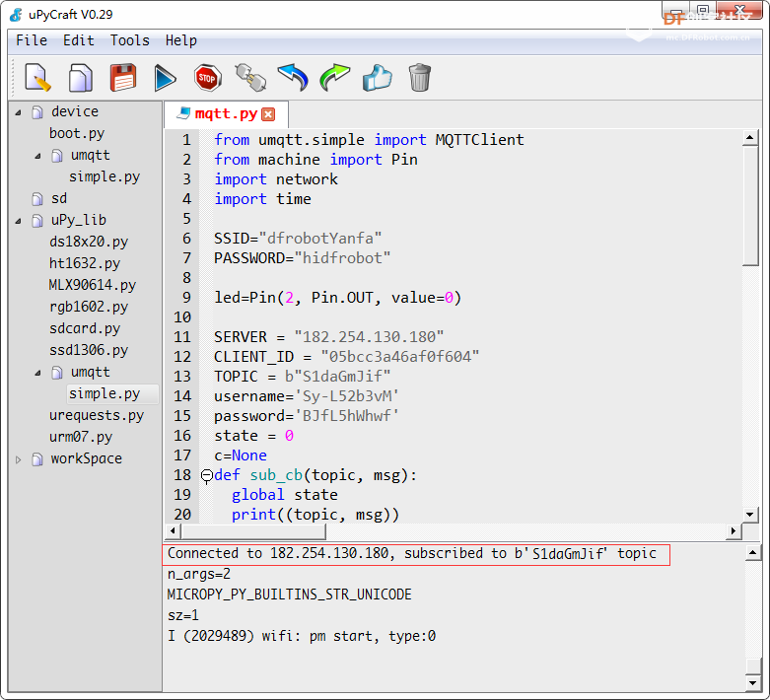This screenshot has width=770, height=700.
Task: Select ds18x20.py in uPy_lib
Action: (x=89, y=243)
